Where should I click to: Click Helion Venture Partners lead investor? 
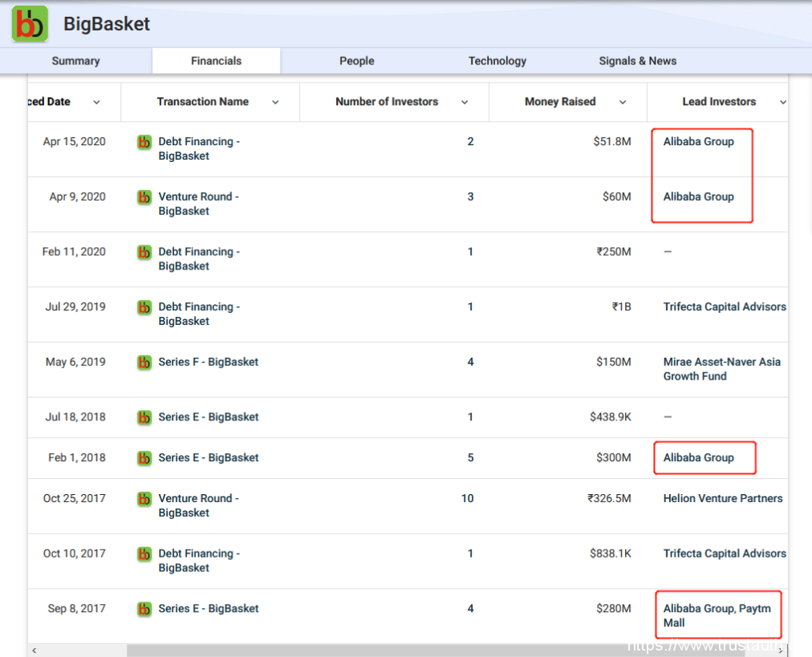coord(723,498)
